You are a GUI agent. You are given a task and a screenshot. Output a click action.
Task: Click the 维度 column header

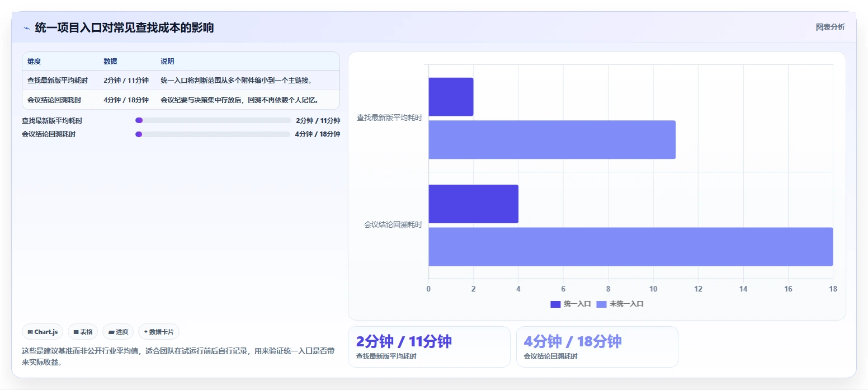click(x=34, y=62)
